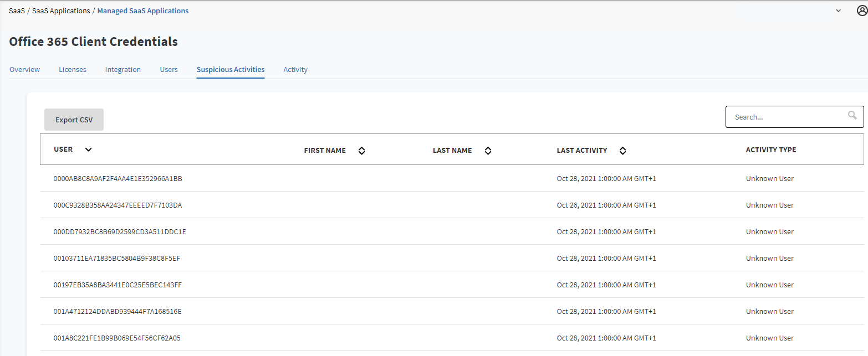868x356 pixels.
Task: Click the Office 365 Client Credentials heading
Action: 94,42
